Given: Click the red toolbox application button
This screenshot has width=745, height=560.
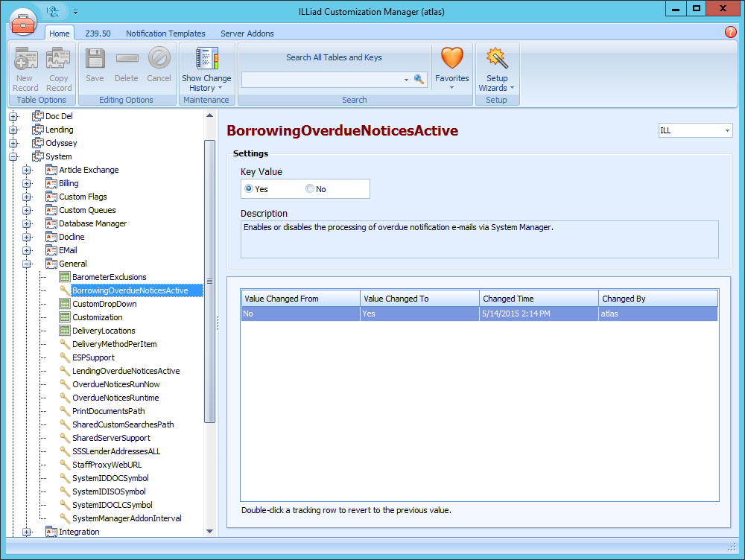Looking at the screenshot, I should [24, 21].
